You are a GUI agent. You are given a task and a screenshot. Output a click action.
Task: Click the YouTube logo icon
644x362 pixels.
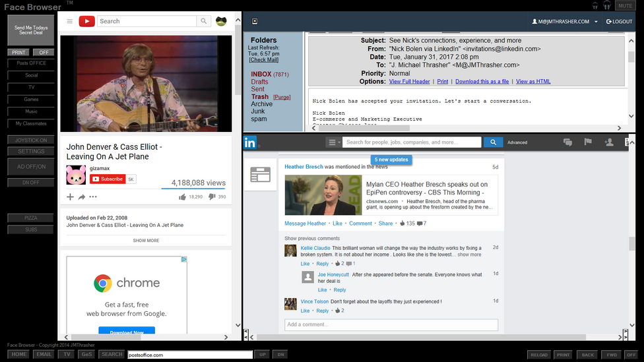(87, 21)
